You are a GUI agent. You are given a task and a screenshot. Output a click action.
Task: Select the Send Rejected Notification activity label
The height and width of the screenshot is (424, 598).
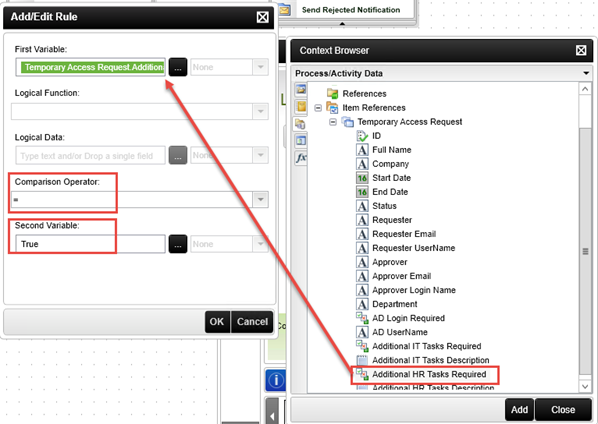pyautogui.click(x=351, y=10)
